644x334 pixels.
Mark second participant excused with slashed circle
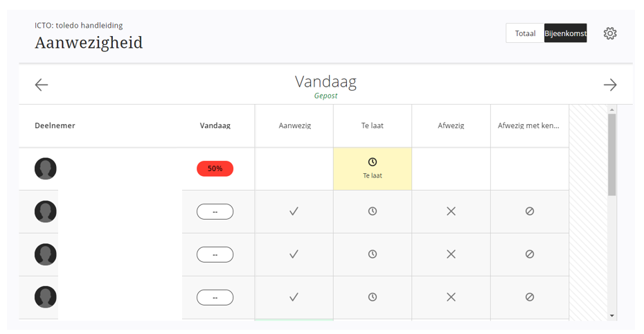click(x=530, y=211)
